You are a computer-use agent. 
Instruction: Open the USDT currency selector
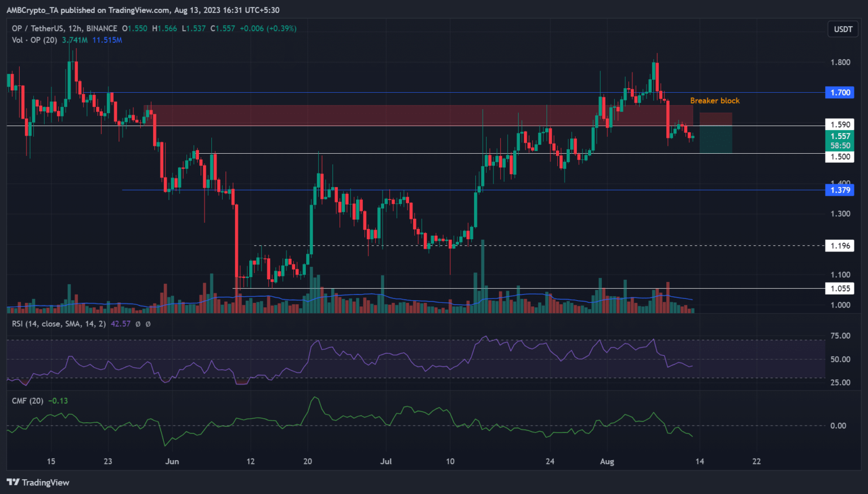[x=843, y=29]
